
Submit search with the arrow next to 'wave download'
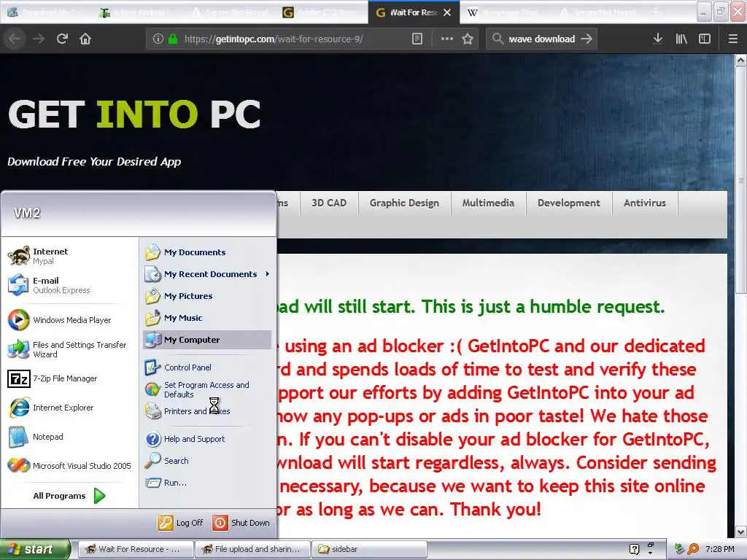coord(587,39)
